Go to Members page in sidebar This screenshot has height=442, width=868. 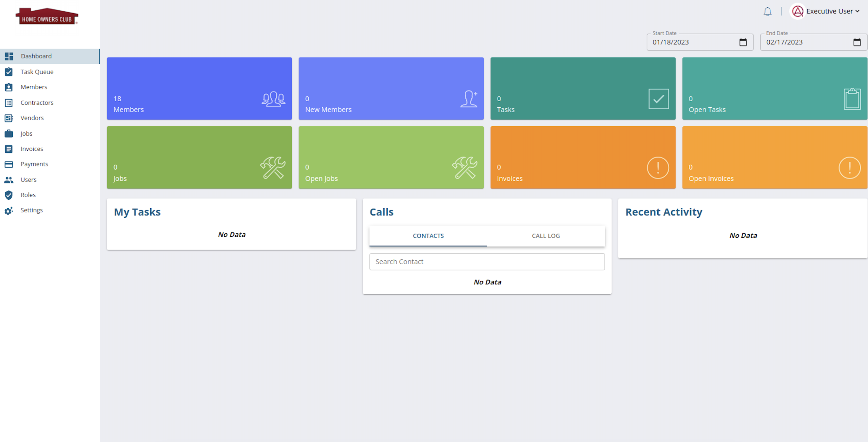click(34, 87)
